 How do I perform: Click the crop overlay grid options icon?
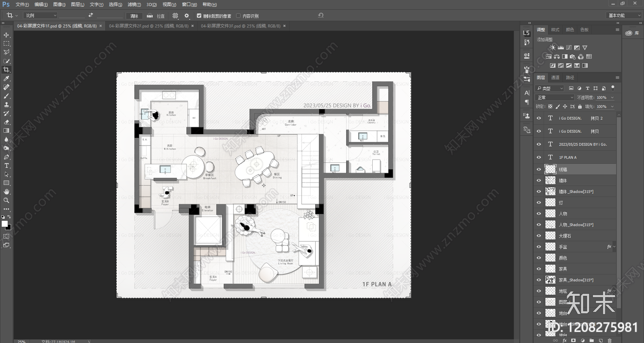click(x=175, y=16)
